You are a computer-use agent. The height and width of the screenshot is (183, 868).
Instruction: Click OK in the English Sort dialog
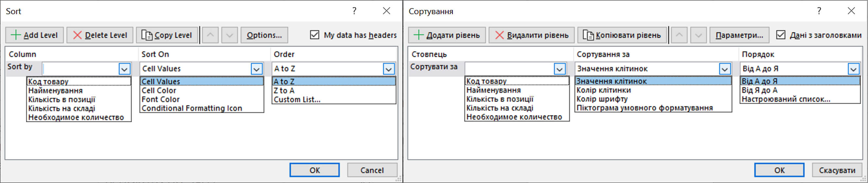tap(314, 170)
